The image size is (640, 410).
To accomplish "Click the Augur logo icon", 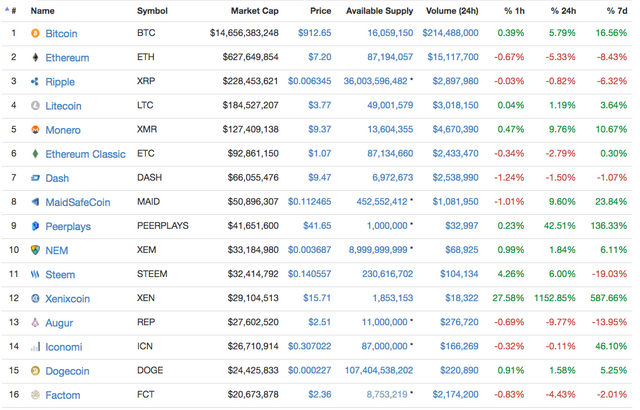I will coord(36,323).
